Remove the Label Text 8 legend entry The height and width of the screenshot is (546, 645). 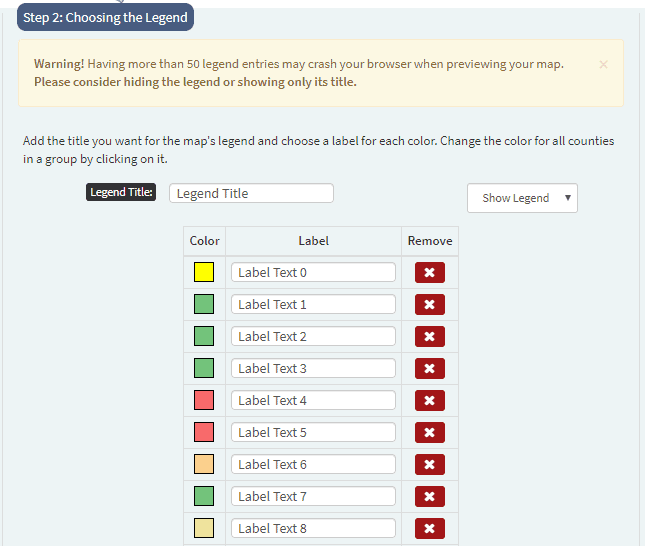(429, 528)
